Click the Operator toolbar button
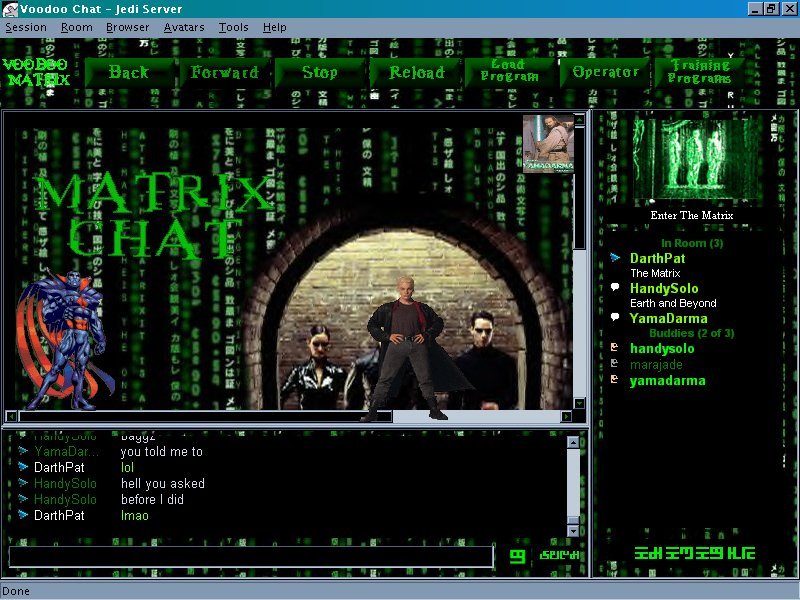Viewport: 800px width, 600px height. 605,72
